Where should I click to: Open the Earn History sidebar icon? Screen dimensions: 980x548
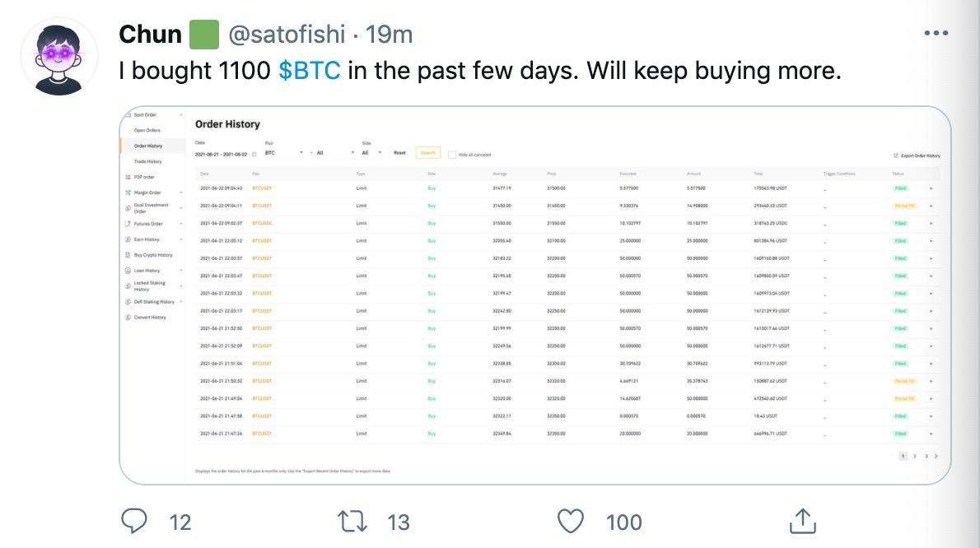coord(128,239)
